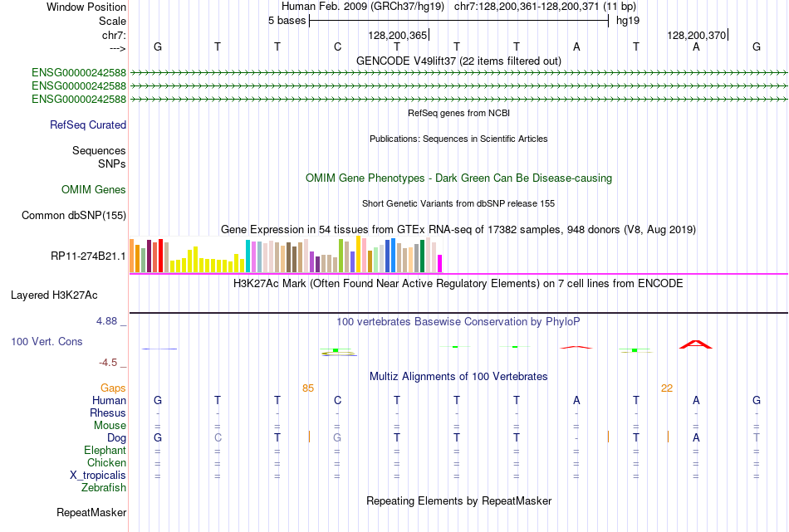Click the Chicken species label
The image size is (789, 532).
click(106, 462)
